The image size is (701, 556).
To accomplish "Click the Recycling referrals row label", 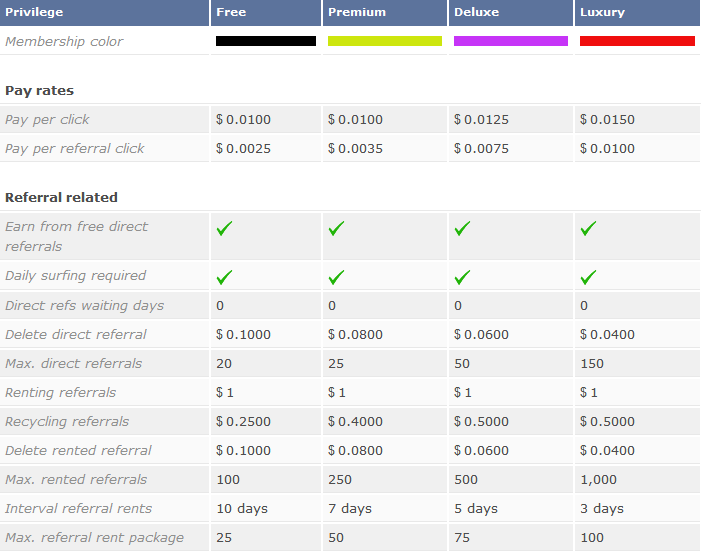I will pyautogui.click(x=67, y=422).
